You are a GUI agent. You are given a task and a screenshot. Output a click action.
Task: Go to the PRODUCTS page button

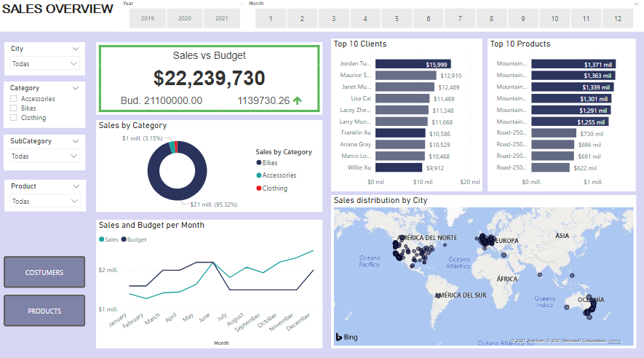pyautogui.click(x=44, y=311)
